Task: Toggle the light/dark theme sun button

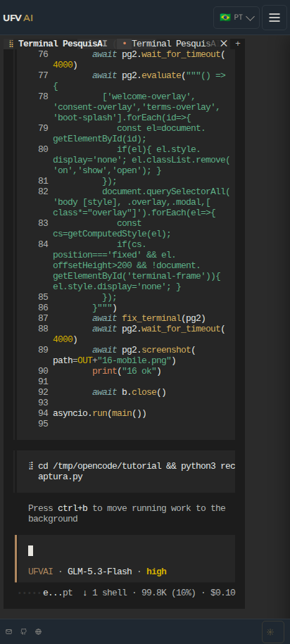Action: [x=273, y=631]
